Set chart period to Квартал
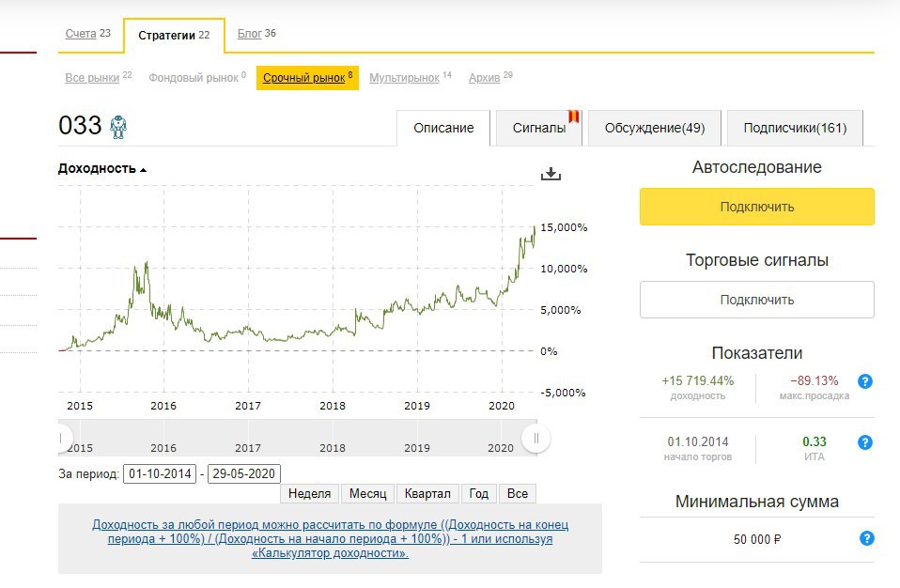Image resolution: width=900 pixels, height=588 pixels. coord(427,493)
